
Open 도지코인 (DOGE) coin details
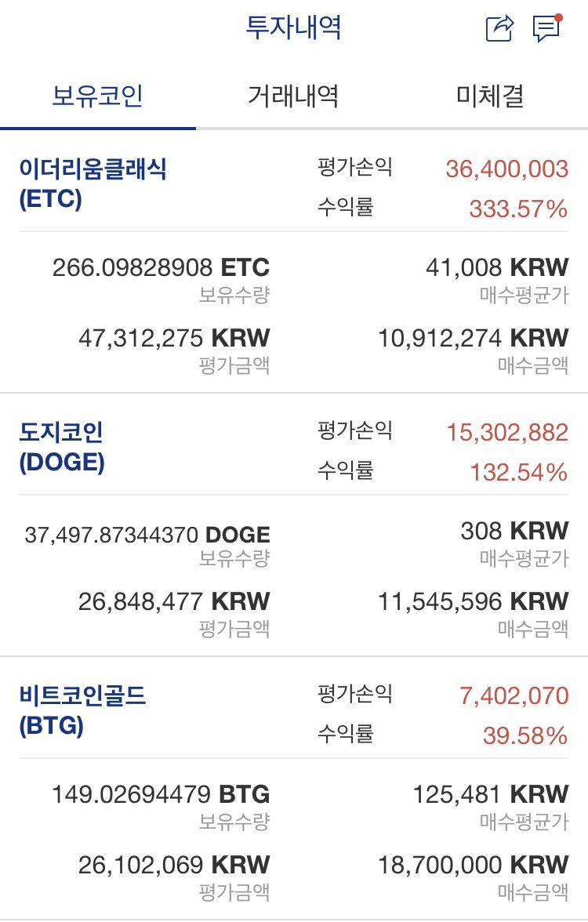[62, 448]
